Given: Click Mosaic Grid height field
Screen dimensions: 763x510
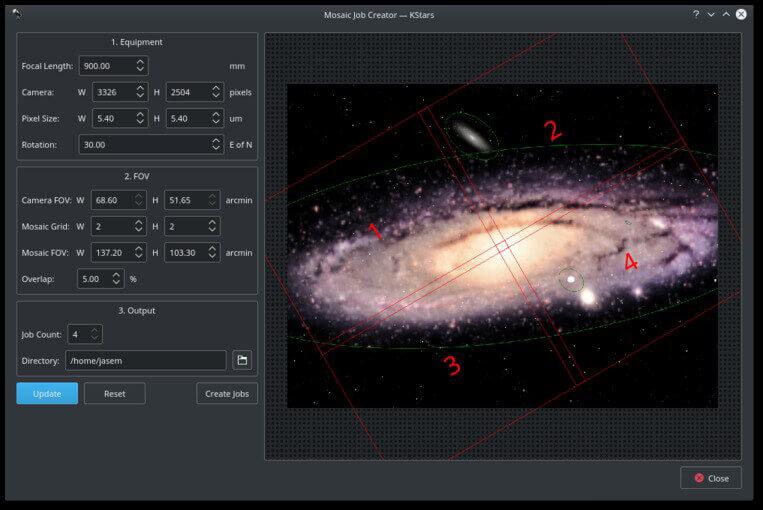Looking at the screenshot, I should coord(192,226).
